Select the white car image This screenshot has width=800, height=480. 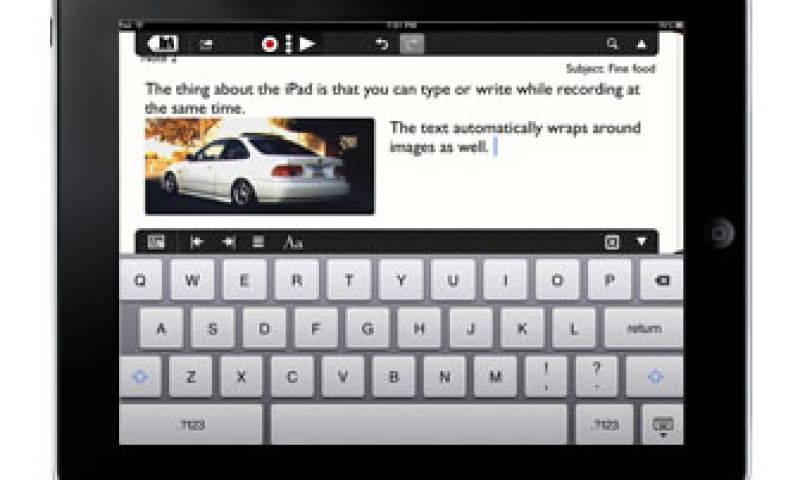coord(260,166)
